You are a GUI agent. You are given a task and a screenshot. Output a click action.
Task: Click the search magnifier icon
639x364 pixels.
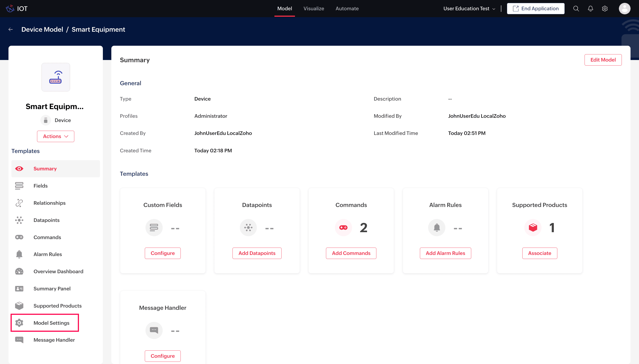tap(576, 9)
